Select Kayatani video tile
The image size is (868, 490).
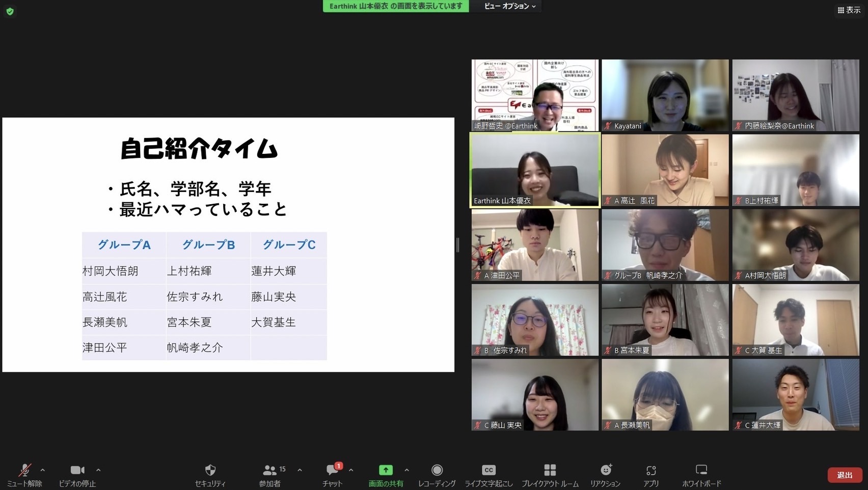tap(665, 95)
